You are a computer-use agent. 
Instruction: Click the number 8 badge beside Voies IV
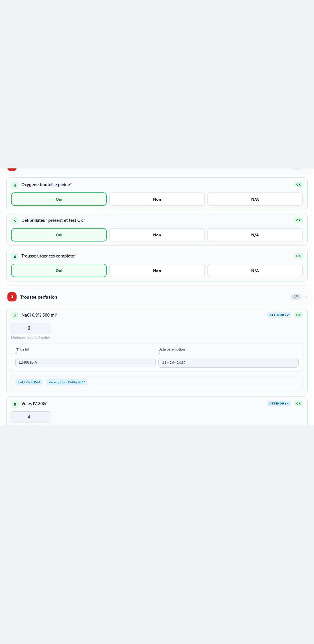[15, 404]
